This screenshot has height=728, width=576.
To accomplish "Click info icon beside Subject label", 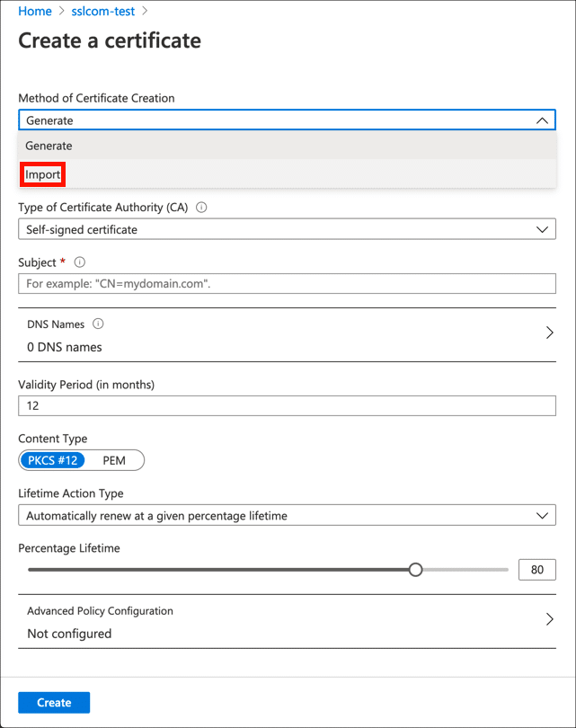I will click(80, 262).
